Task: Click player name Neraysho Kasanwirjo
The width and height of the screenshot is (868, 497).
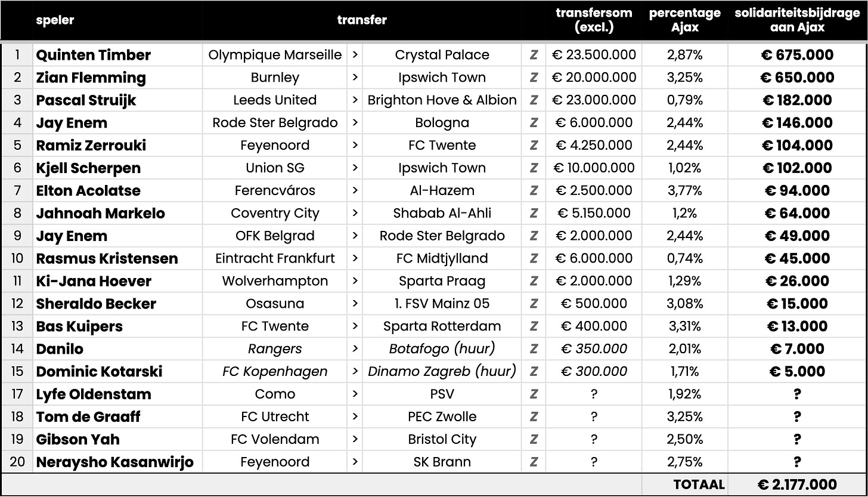Action: 114,462
